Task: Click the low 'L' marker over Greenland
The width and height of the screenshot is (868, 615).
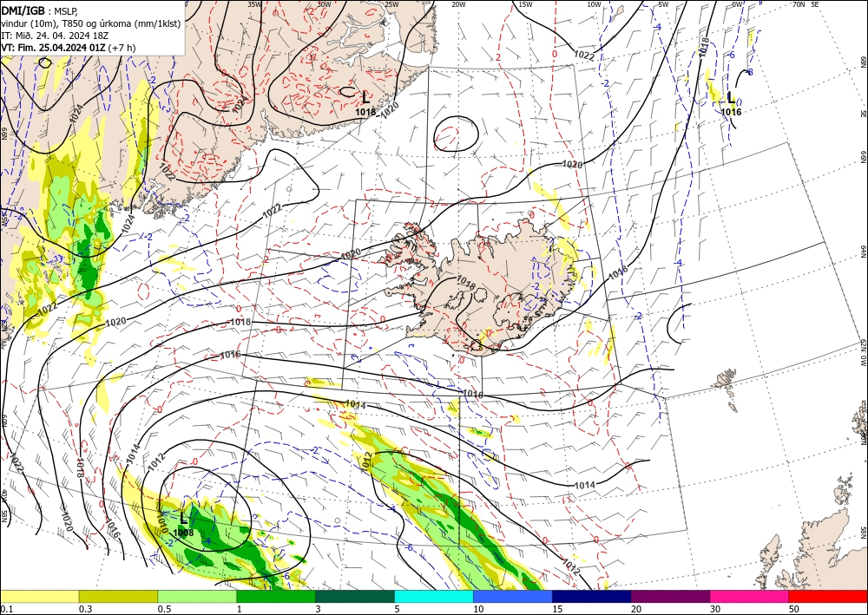Action: [365, 97]
